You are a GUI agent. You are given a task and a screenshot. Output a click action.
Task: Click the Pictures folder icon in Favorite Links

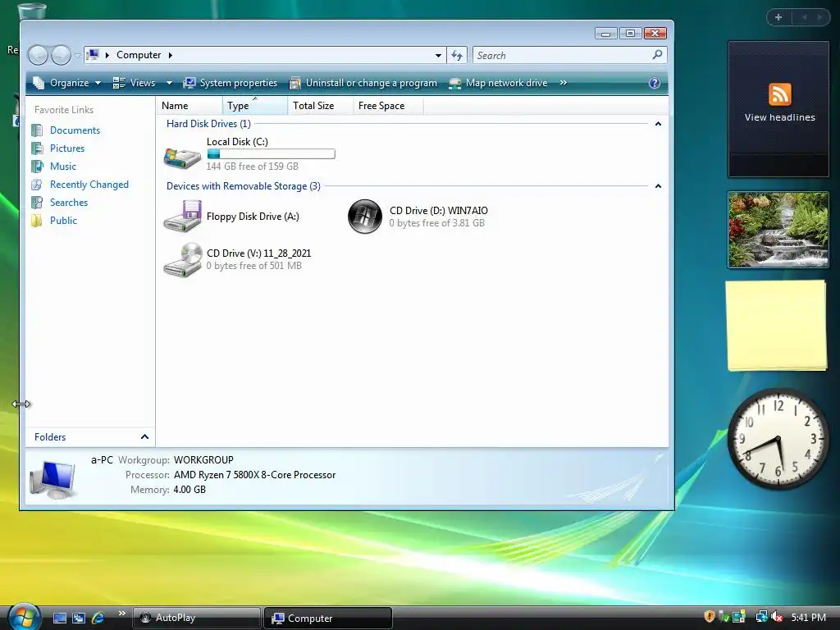click(x=37, y=148)
